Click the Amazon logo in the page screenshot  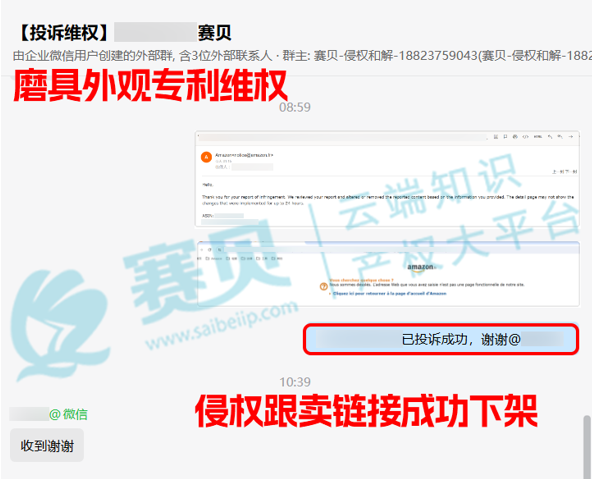tap(421, 267)
